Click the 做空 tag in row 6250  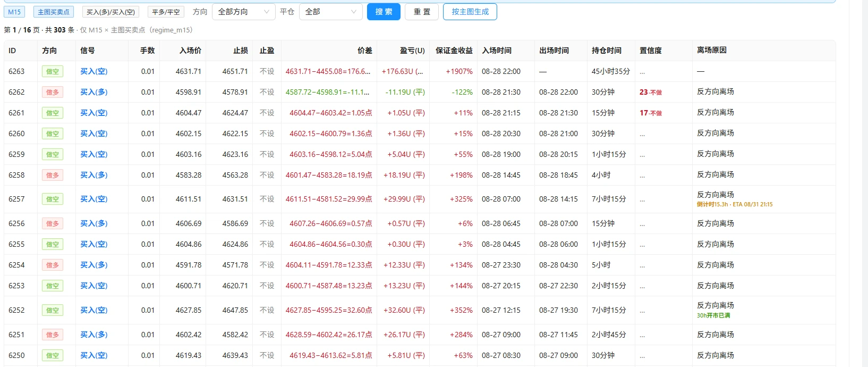(x=53, y=355)
